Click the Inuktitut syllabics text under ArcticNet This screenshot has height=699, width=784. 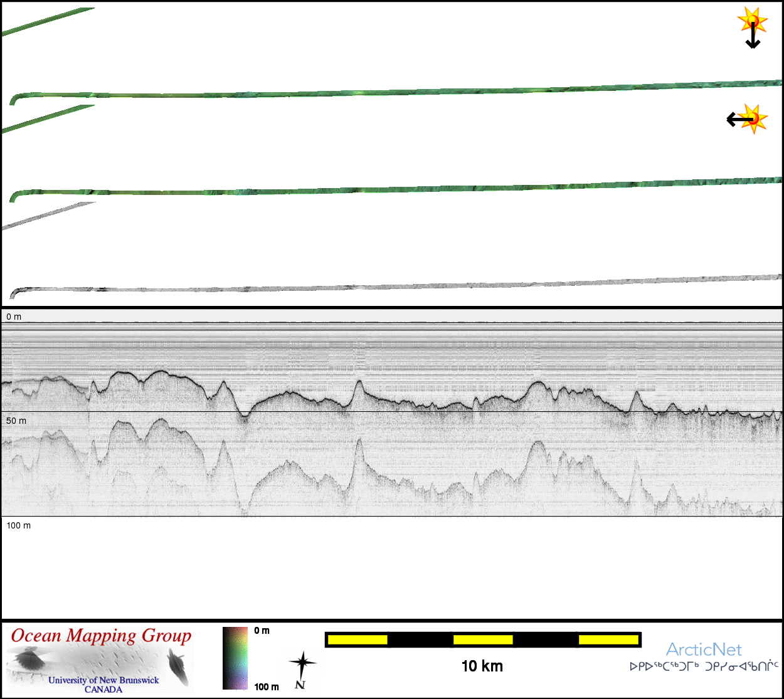tap(704, 666)
